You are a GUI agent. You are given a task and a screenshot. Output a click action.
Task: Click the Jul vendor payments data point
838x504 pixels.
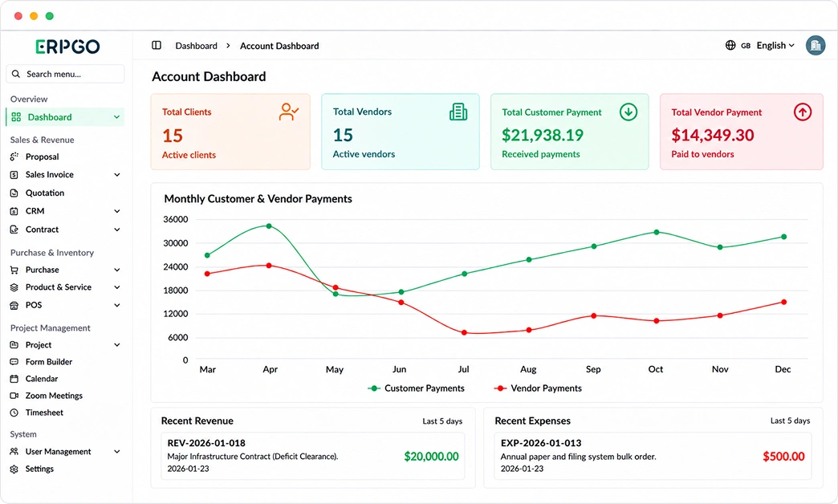(x=464, y=332)
